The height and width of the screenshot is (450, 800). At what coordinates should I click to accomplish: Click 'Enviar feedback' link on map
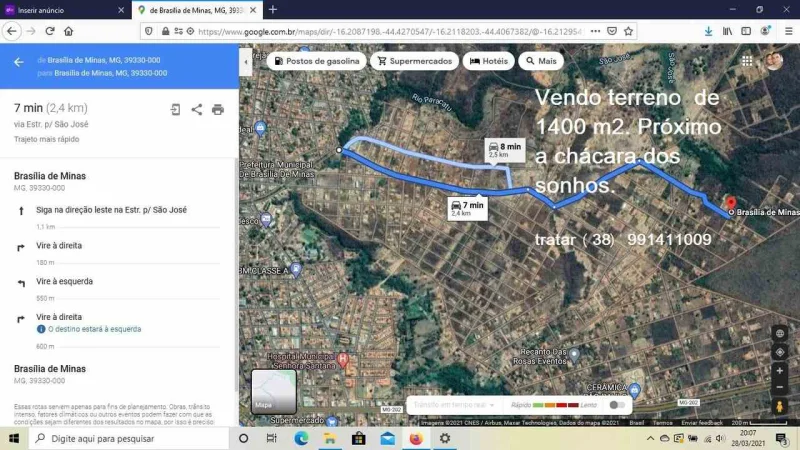coord(702,422)
